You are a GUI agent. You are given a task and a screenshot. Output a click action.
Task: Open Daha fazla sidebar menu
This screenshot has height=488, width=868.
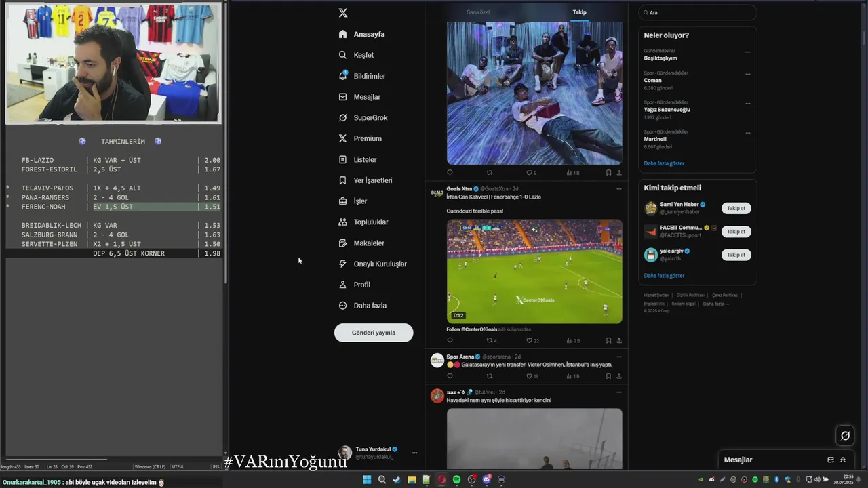[x=362, y=306]
